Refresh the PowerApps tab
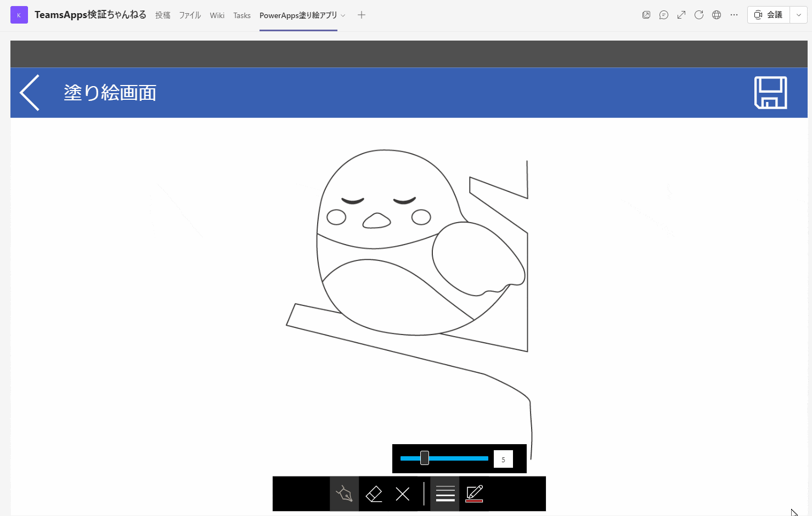Image resolution: width=812 pixels, height=516 pixels. point(698,15)
